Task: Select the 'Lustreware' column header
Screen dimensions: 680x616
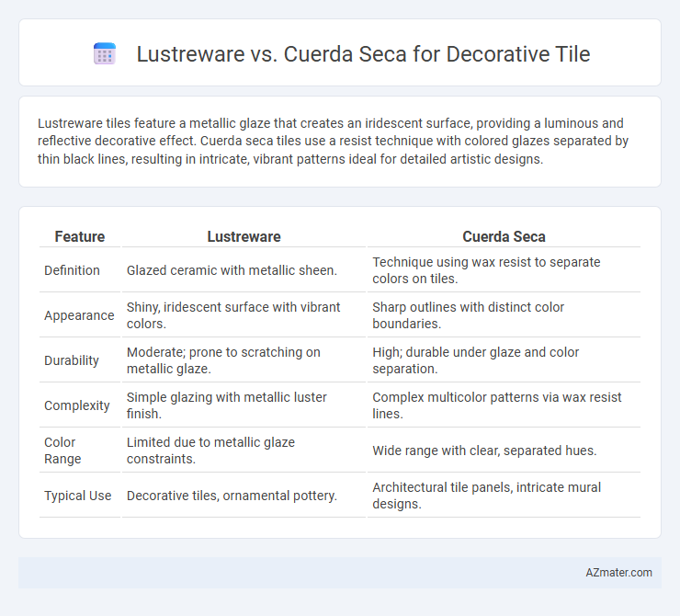Action: click(x=244, y=236)
